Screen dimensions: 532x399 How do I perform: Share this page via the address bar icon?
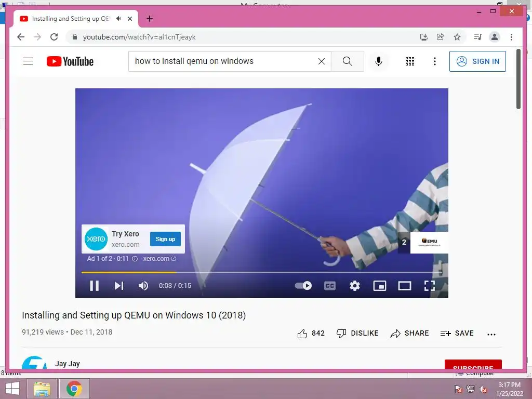(x=441, y=37)
